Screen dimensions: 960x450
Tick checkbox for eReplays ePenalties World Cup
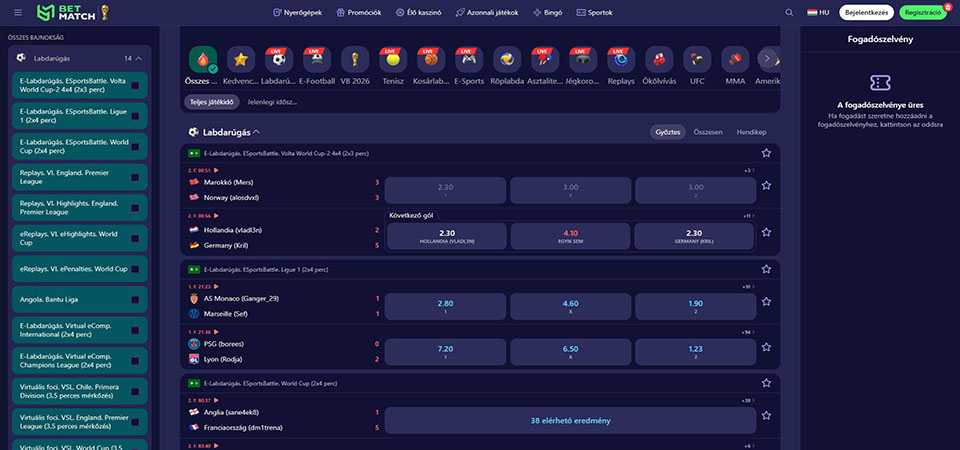tap(135, 269)
